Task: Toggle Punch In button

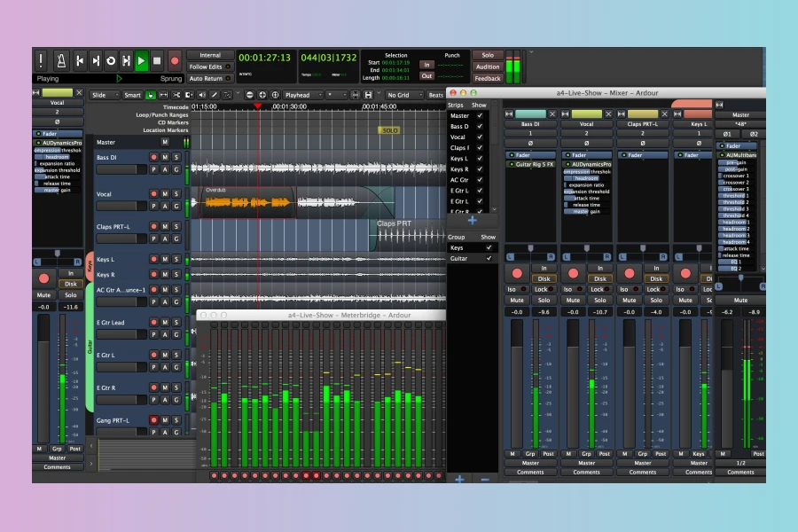Action: (426, 65)
